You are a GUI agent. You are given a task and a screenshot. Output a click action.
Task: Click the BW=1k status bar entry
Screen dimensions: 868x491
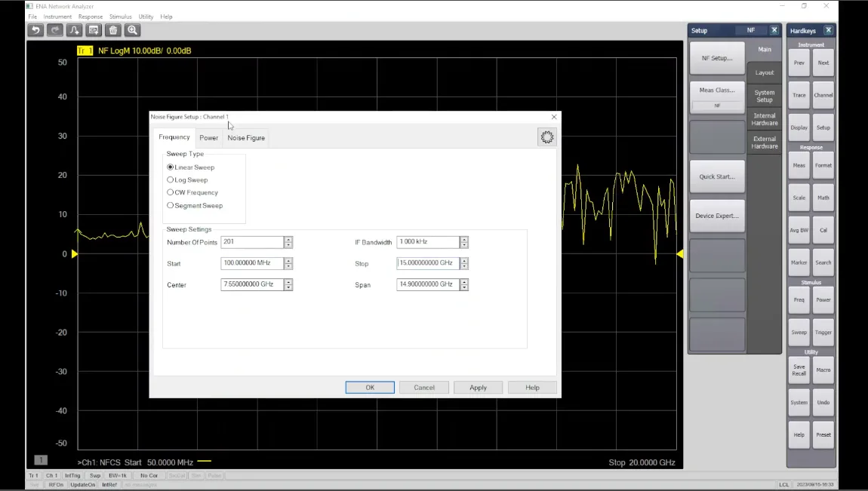click(x=117, y=475)
